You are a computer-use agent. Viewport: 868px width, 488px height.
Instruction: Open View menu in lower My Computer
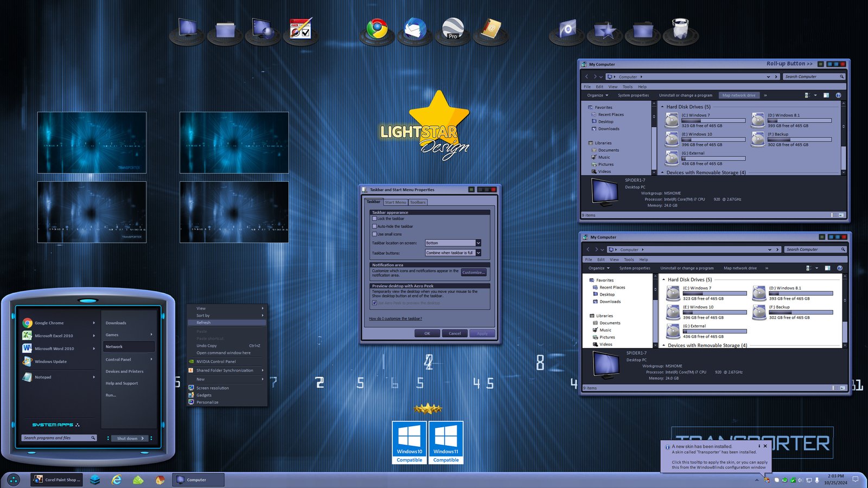point(614,260)
